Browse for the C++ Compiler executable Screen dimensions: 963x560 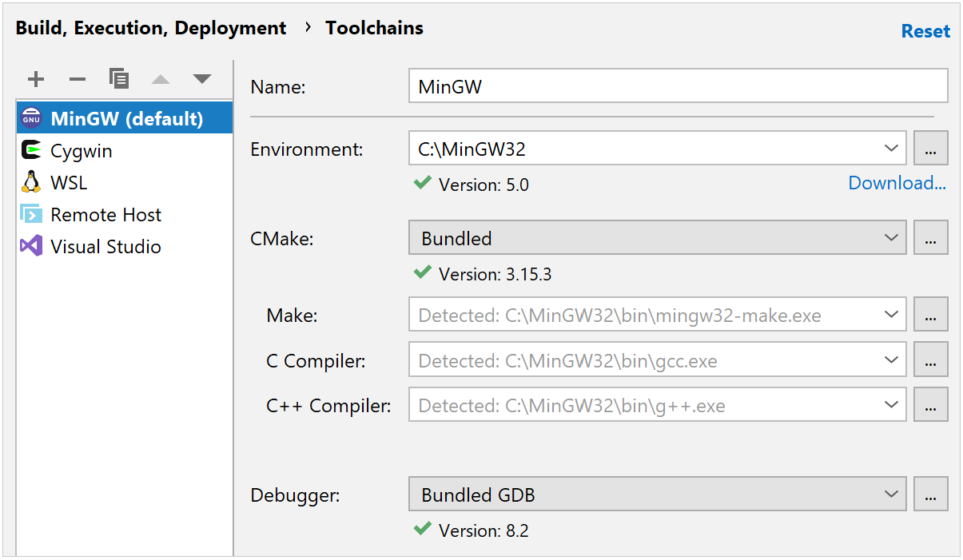[x=930, y=405]
